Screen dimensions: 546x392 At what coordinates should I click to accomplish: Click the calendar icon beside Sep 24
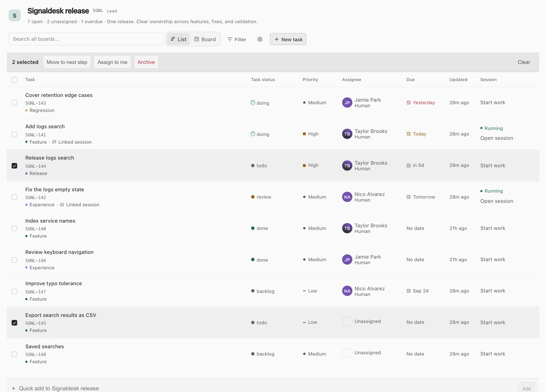409,291
